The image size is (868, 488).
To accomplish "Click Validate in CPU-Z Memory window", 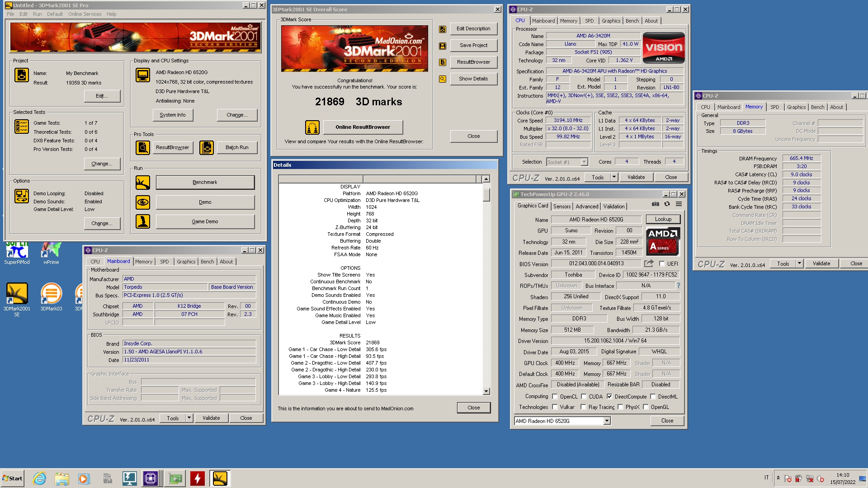I will click(821, 263).
